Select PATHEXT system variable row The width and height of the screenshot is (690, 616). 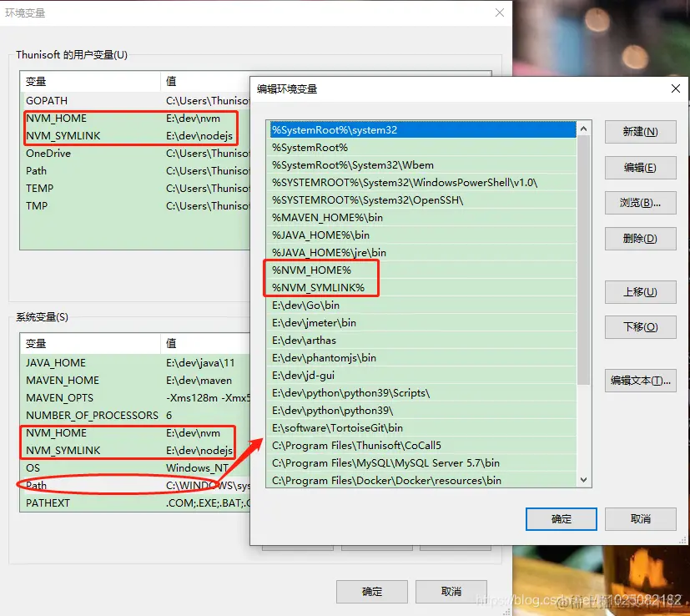[x=135, y=502]
